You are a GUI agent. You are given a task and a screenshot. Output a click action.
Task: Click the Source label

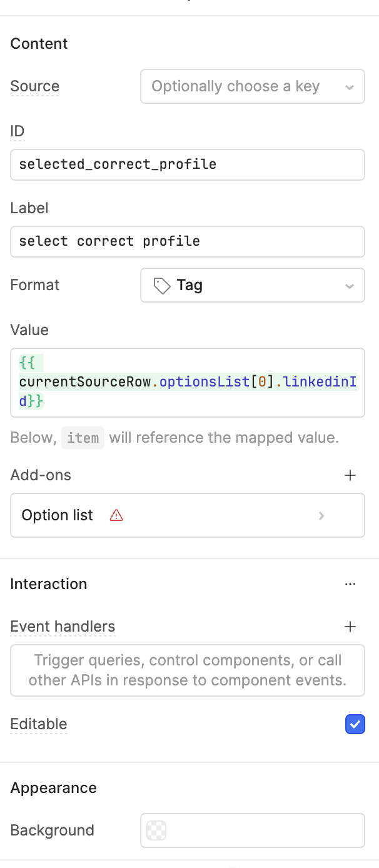35,86
